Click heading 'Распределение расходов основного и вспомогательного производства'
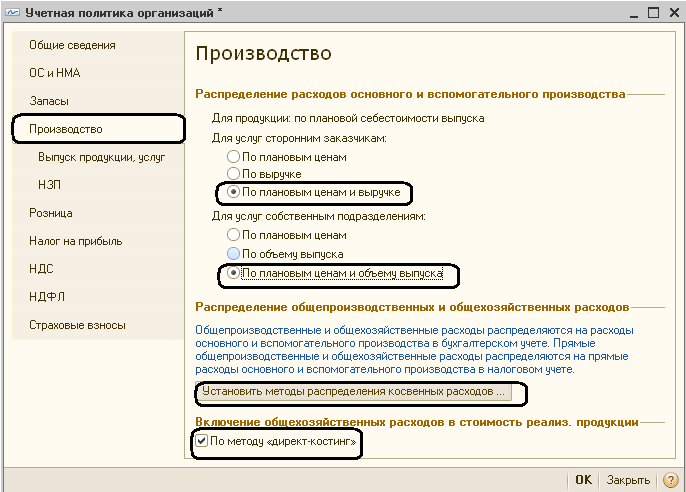The width and height of the screenshot is (686, 492). [x=410, y=94]
